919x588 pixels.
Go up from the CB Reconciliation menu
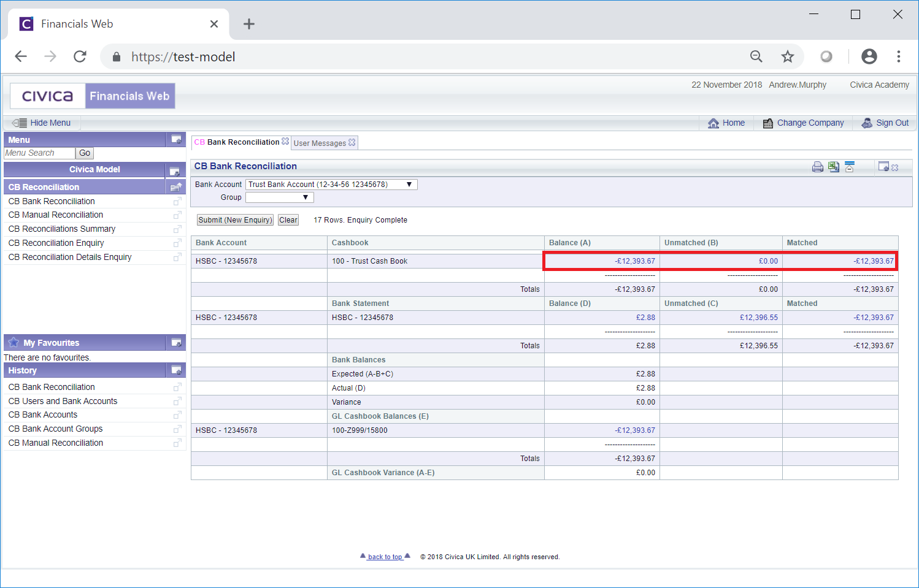[x=175, y=187]
